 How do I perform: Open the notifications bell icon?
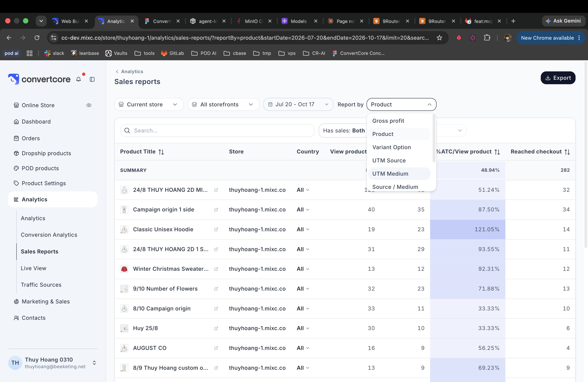coord(79,79)
